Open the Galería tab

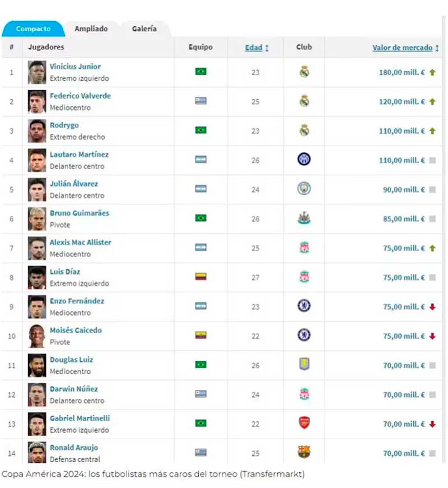pyautogui.click(x=144, y=29)
